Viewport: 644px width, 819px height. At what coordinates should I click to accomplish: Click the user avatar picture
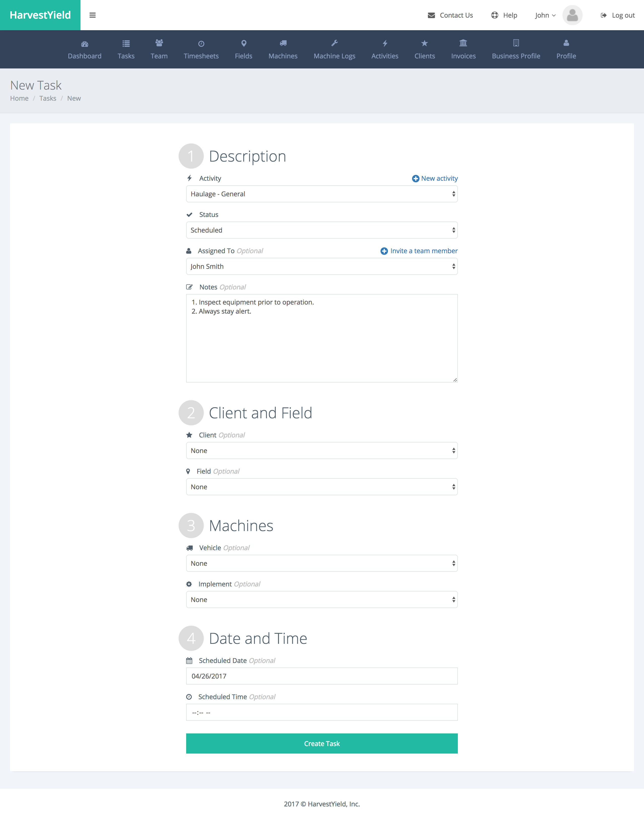point(572,15)
